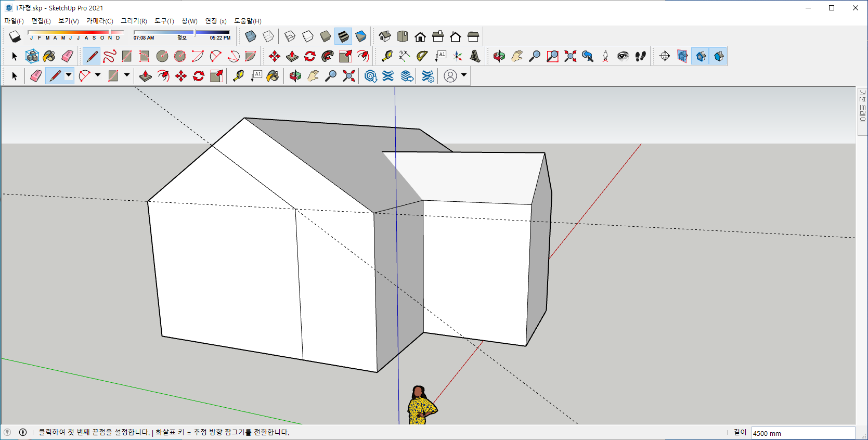
Task: Toggle the Show/Hide Shadows button
Action: pyautogui.click(x=15, y=36)
